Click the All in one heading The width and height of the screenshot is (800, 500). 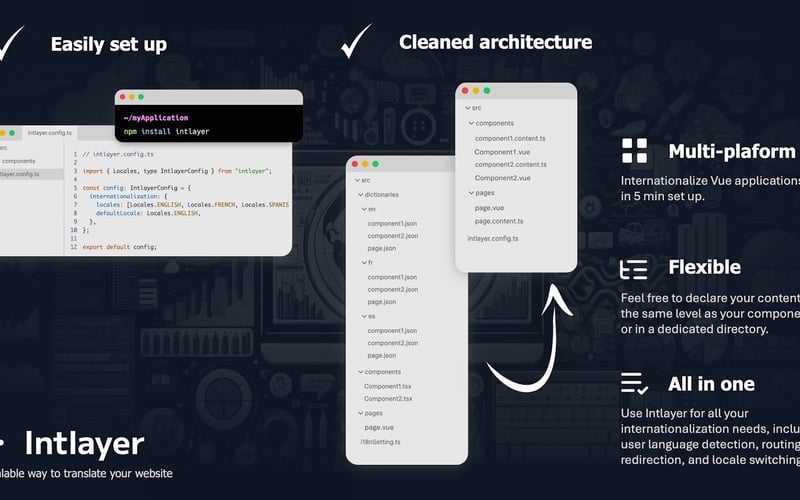pyautogui.click(x=711, y=384)
